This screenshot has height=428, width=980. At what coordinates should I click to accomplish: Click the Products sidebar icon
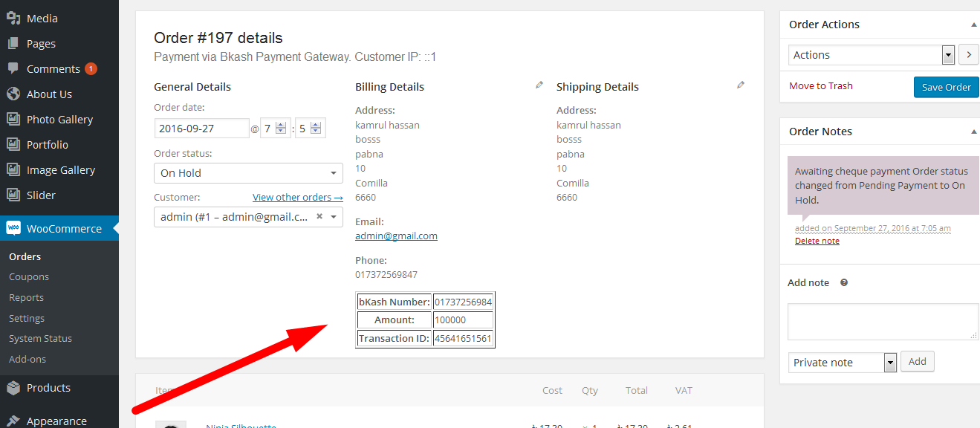coord(13,387)
